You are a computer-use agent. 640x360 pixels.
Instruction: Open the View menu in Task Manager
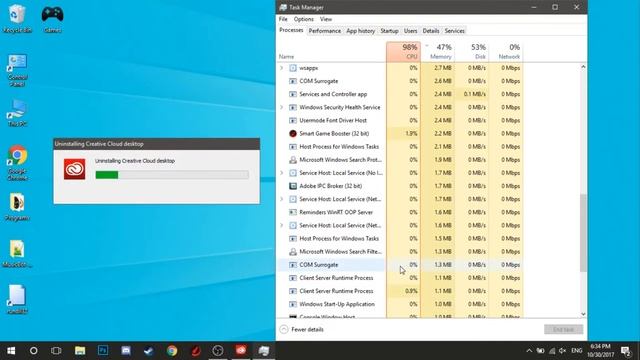coord(326,19)
